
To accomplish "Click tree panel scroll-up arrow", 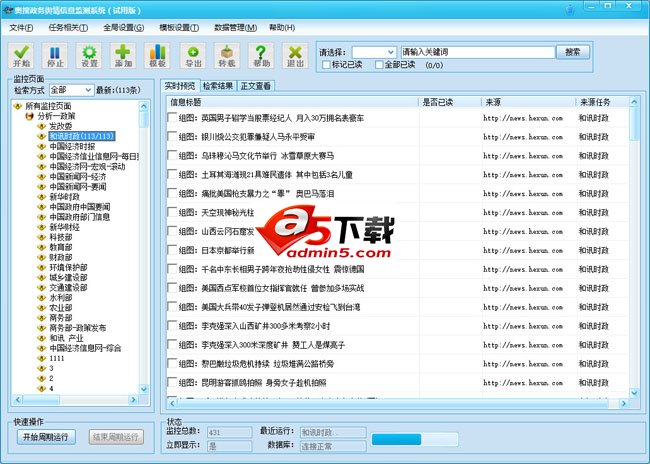I will pos(143,106).
